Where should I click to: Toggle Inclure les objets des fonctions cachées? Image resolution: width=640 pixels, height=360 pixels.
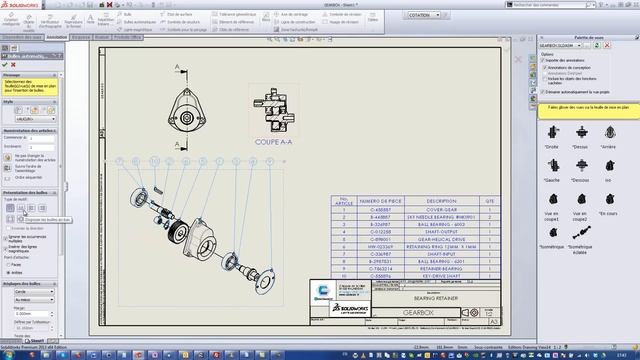(545, 78)
